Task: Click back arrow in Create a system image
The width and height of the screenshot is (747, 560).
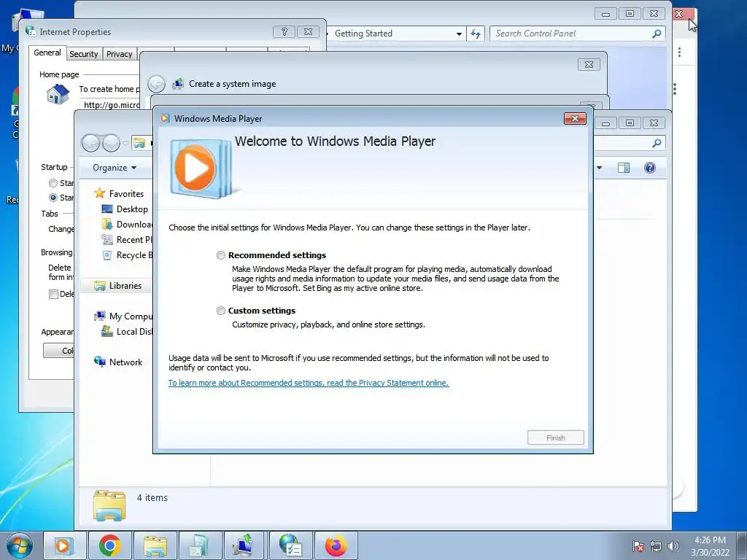Action: coord(156,84)
